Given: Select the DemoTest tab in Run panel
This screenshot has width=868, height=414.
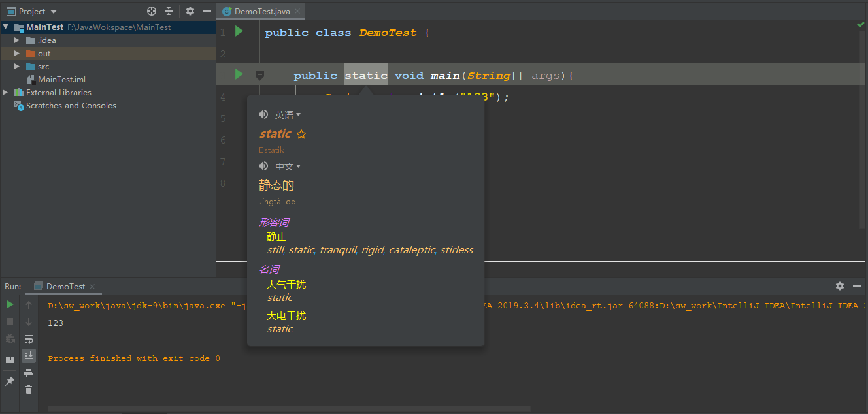Looking at the screenshot, I should click(65, 286).
